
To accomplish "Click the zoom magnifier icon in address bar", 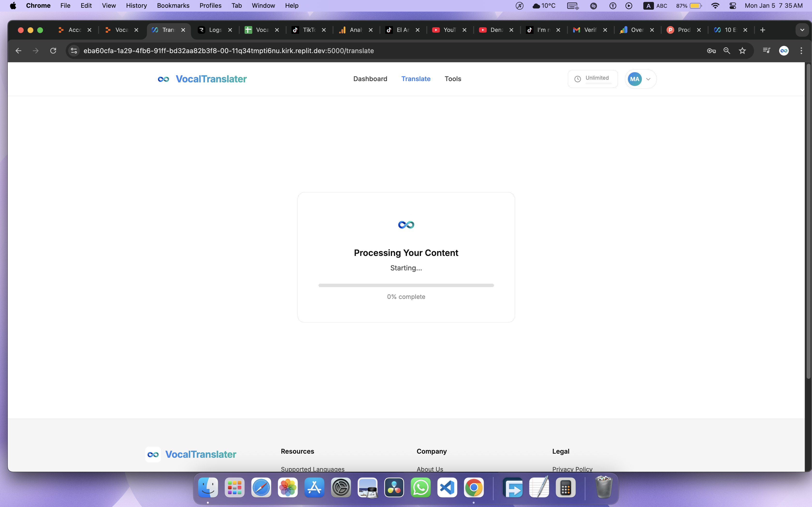I will tap(727, 51).
